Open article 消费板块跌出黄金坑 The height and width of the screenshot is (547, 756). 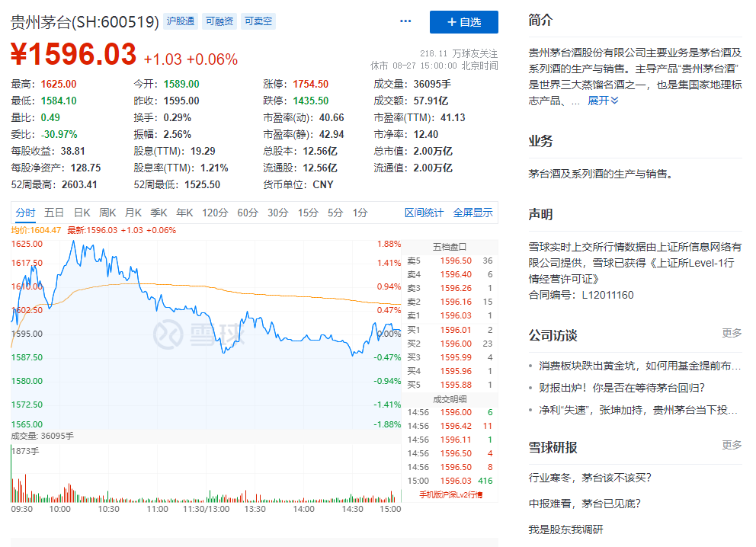click(639, 366)
